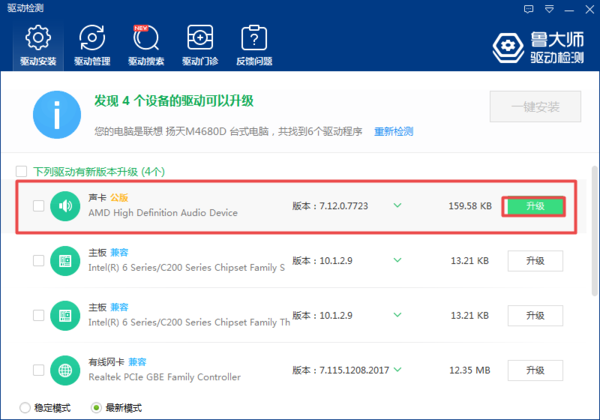Click the globe icon for 有线网卡
Image resolution: width=600 pixels, height=420 pixels.
pyautogui.click(x=65, y=369)
